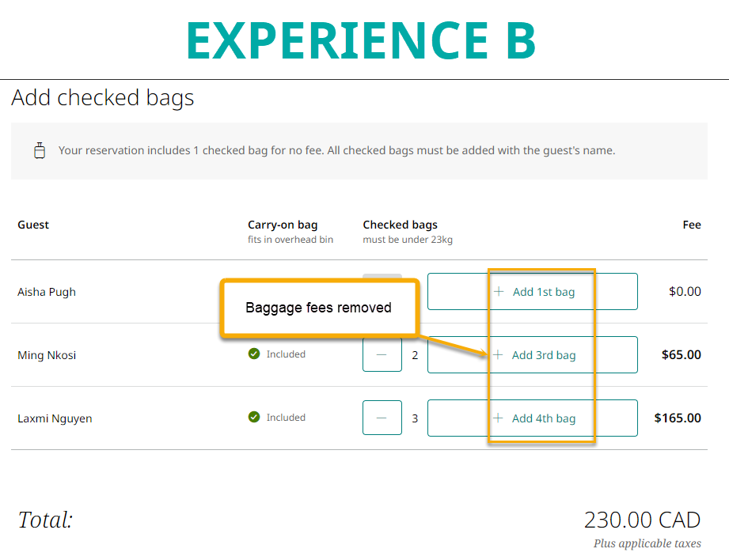Add a 1st bag for Aisha Pugh

533,292
